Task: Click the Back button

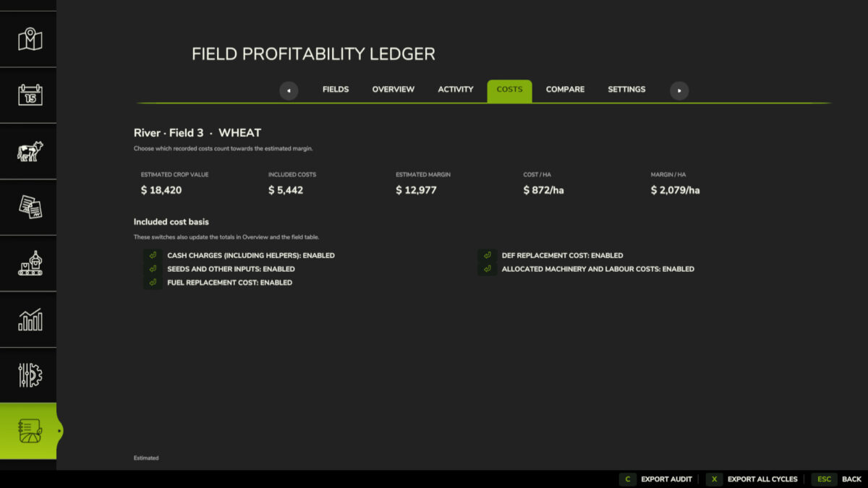Action: (851, 479)
